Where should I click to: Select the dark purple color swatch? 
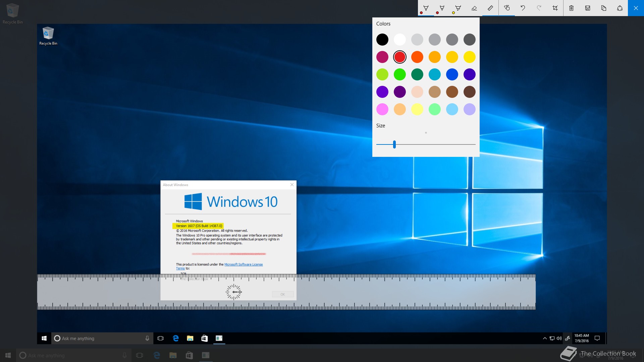coord(400,92)
